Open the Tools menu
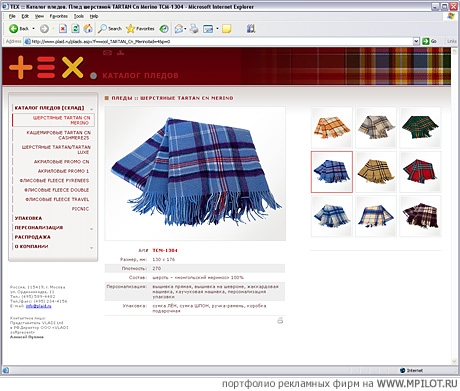This screenshot has width=460, height=391. click(79, 16)
